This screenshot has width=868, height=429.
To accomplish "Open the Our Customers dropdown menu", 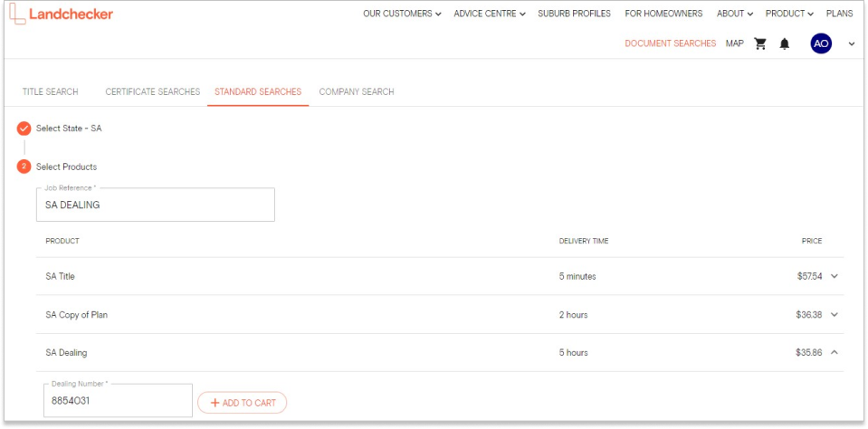I will (x=402, y=14).
